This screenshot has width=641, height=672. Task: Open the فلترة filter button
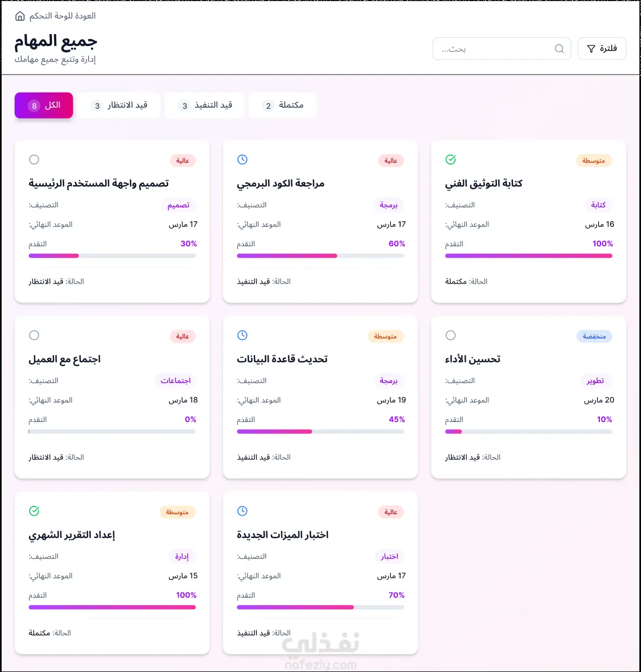(602, 49)
